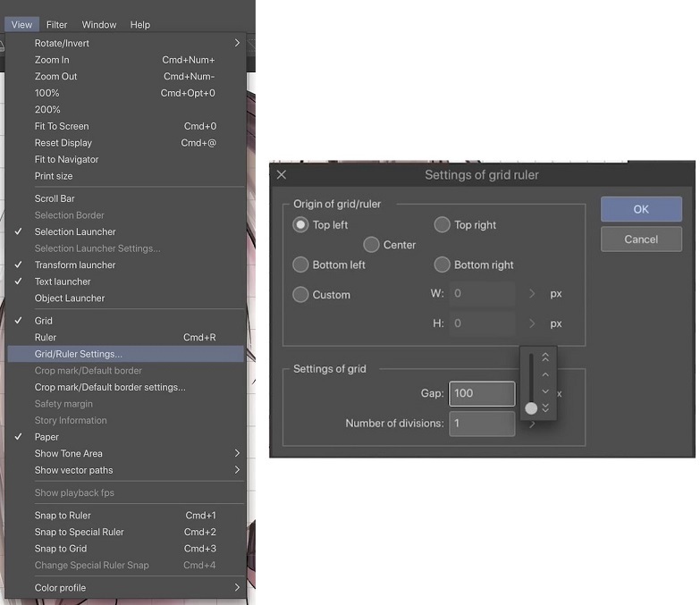Select Center origin radio button
The width and height of the screenshot is (700, 605).
point(371,245)
